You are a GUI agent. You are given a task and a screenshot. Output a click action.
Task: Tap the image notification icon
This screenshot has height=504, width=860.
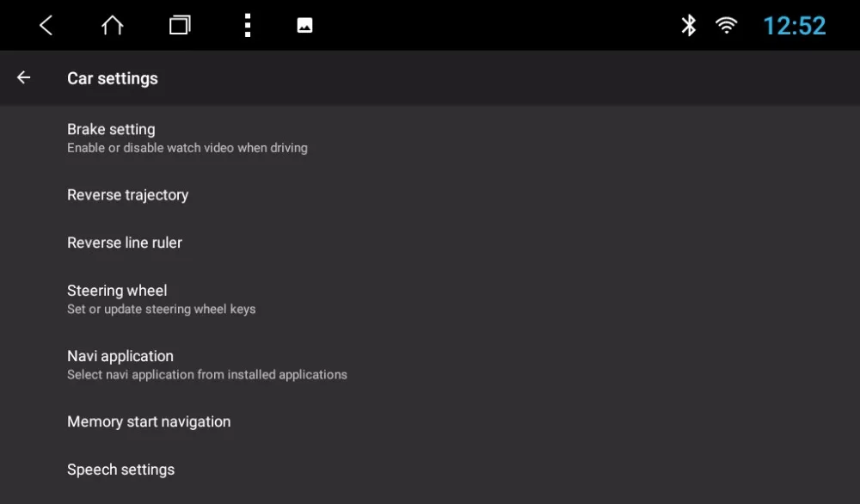(x=305, y=25)
